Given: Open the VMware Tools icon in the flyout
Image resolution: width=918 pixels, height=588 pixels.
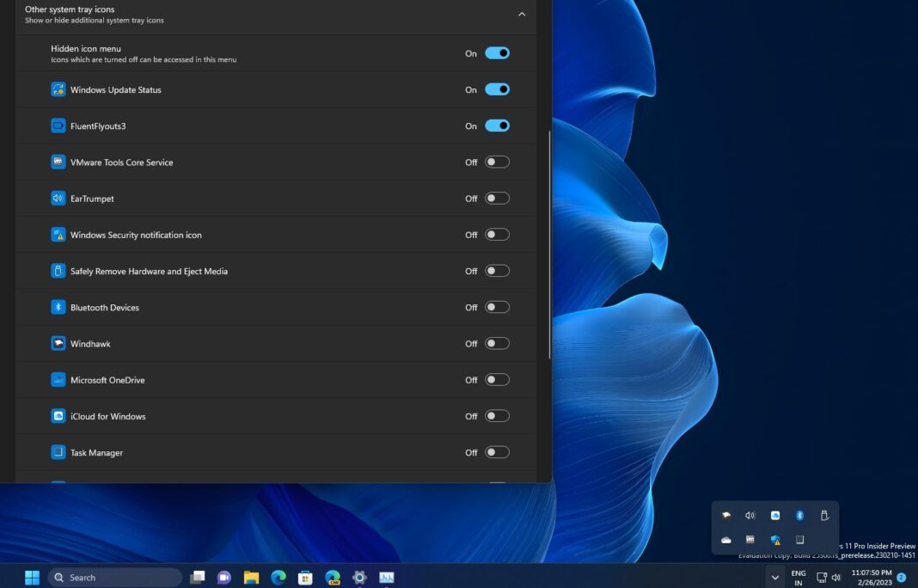Looking at the screenshot, I should (x=750, y=539).
